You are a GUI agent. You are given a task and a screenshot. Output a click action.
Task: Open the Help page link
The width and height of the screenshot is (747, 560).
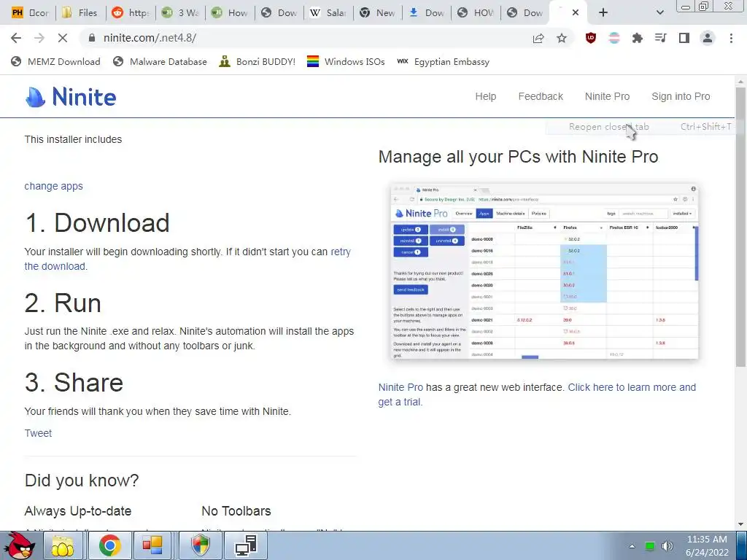[485, 96]
